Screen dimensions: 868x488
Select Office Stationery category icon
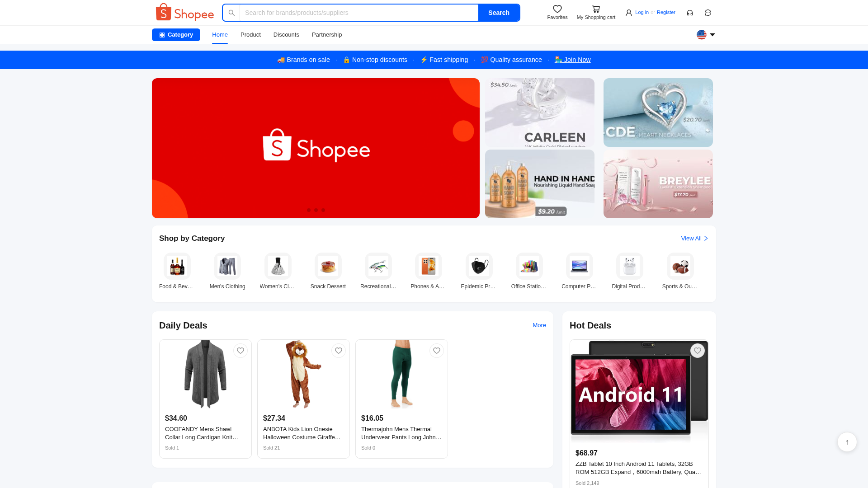[529, 266]
